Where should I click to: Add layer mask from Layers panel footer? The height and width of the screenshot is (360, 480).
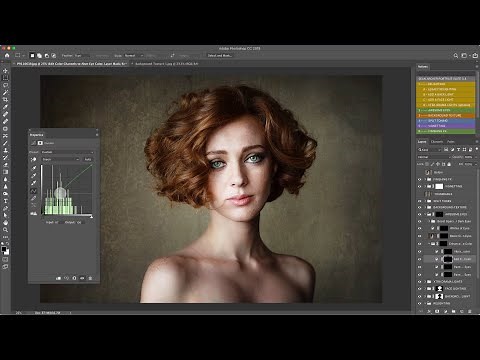[x=437, y=311]
